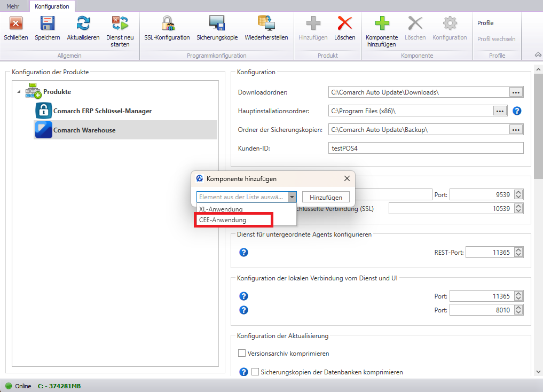Screen dimensions: 543x392
Task: Click help icon beside Hauptinstallationsordner
Action: click(517, 111)
